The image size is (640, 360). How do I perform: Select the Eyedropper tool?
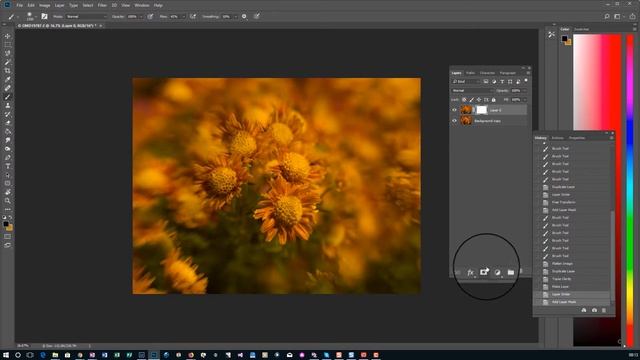click(7, 79)
